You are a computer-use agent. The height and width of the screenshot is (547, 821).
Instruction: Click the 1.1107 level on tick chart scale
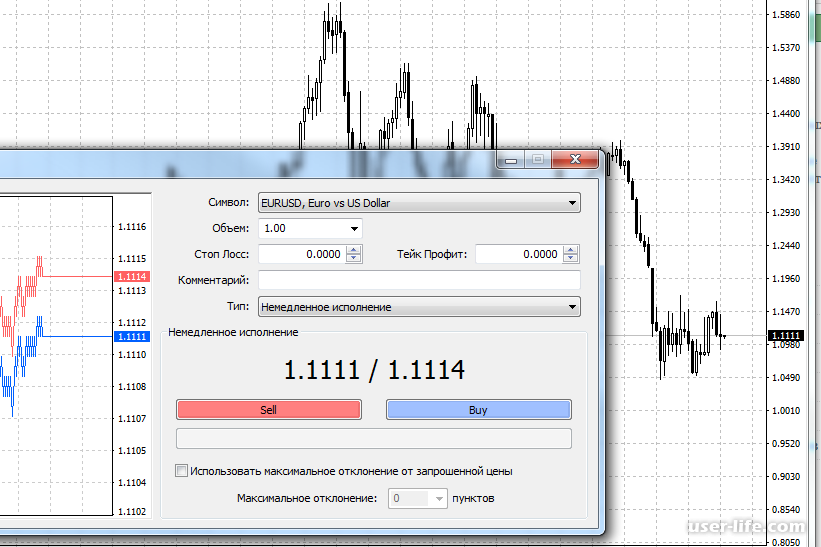[x=132, y=418]
